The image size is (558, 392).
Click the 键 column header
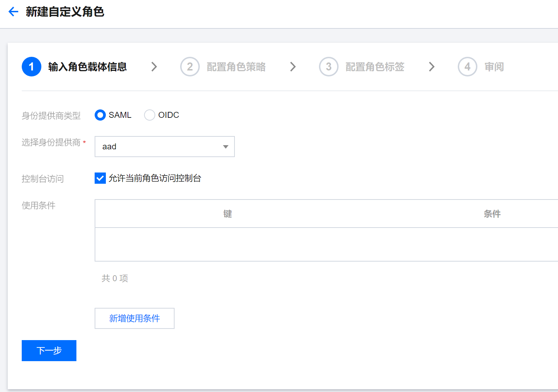(227, 214)
